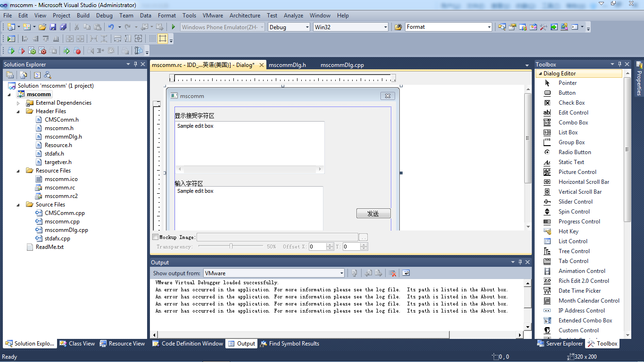
Task: Open Properties Window from the toolbar icon
Action: pyautogui.click(x=512, y=27)
